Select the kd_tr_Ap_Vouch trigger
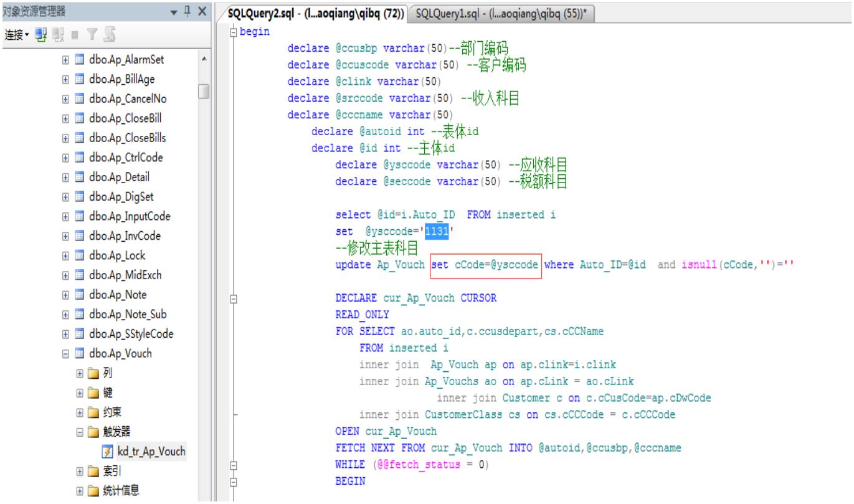This screenshot has width=854, height=504. (x=150, y=450)
